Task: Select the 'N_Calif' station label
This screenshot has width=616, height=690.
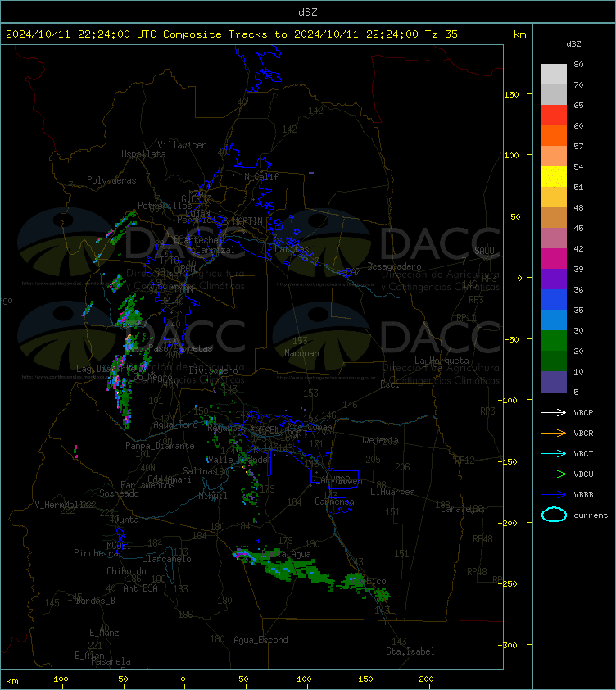Action: [261, 177]
